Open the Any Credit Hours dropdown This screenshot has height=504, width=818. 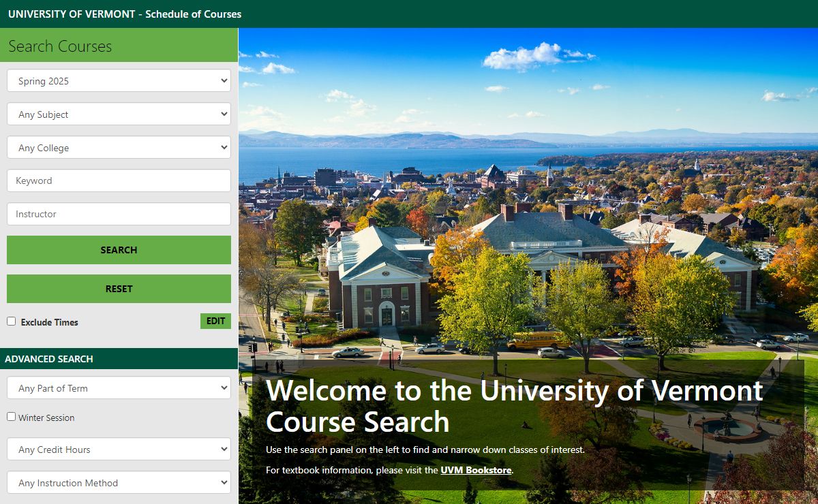click(119, 449)
